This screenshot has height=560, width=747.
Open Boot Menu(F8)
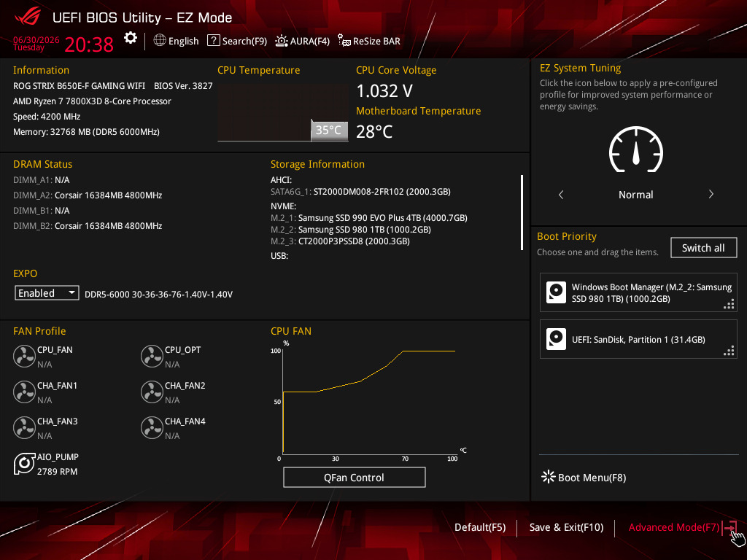click(x=584, y=477)
